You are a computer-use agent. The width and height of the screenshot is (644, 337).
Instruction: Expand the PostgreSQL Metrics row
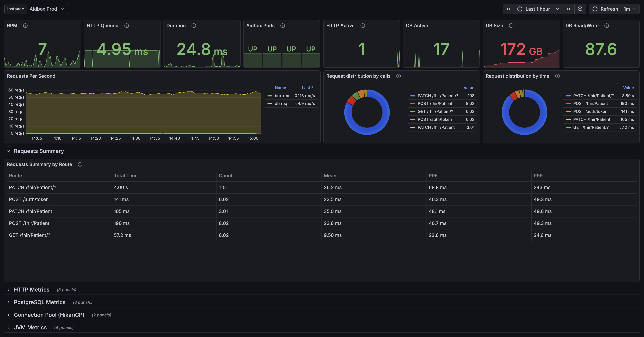[x=40, y=302]
